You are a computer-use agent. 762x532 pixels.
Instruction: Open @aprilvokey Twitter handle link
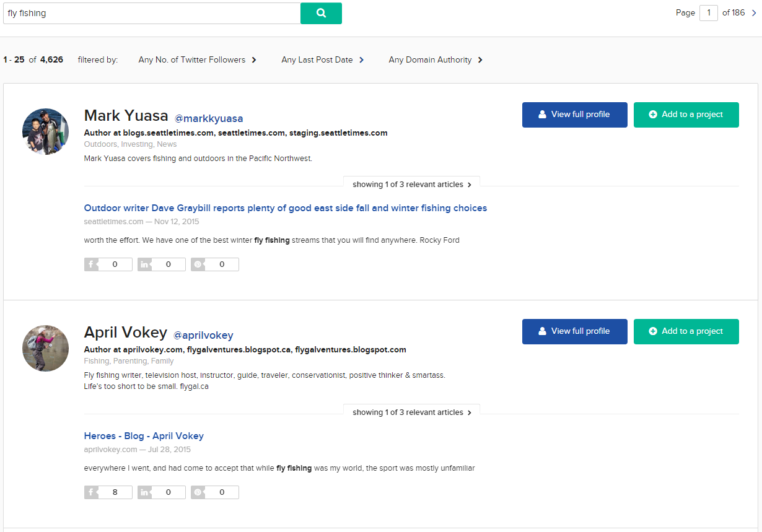point(203,335)
